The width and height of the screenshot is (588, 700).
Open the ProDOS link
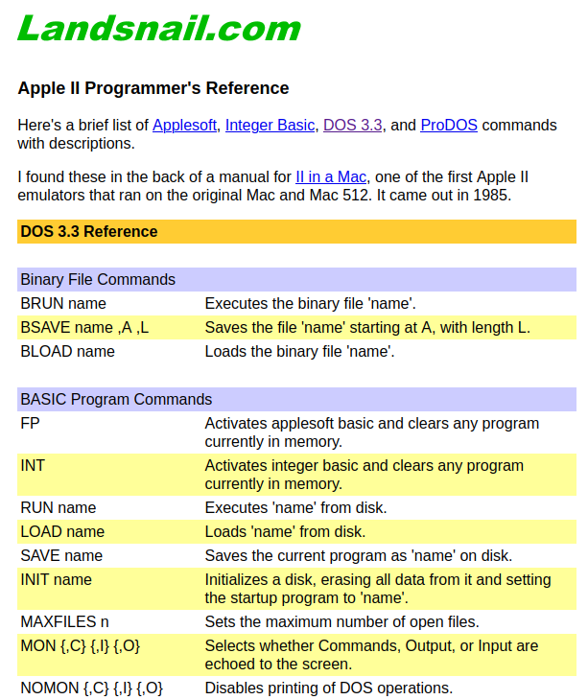pyautogui.click(x=449, y=125)
